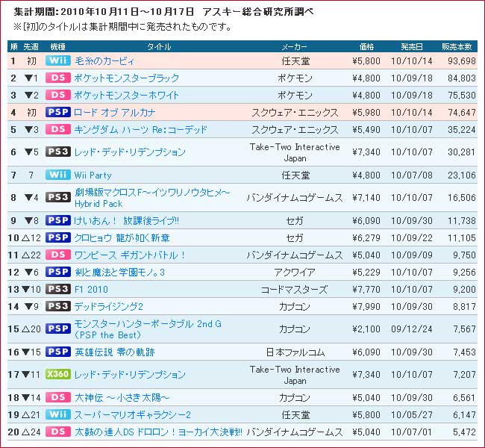Open the X360 レッド・デッド・リデンプション link in rank 17
Viewport: 485px width, 448px height.
(130, 375)
